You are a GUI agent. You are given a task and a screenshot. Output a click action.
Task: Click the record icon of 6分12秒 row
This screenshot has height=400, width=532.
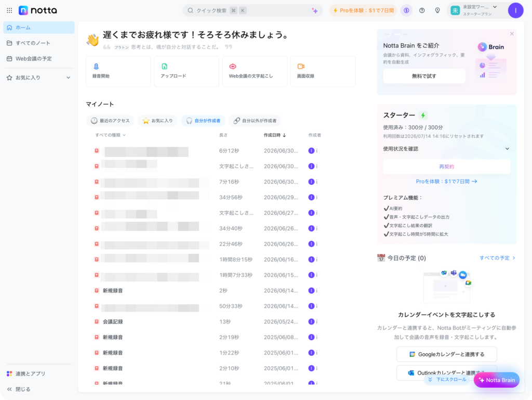coord(97,151)
